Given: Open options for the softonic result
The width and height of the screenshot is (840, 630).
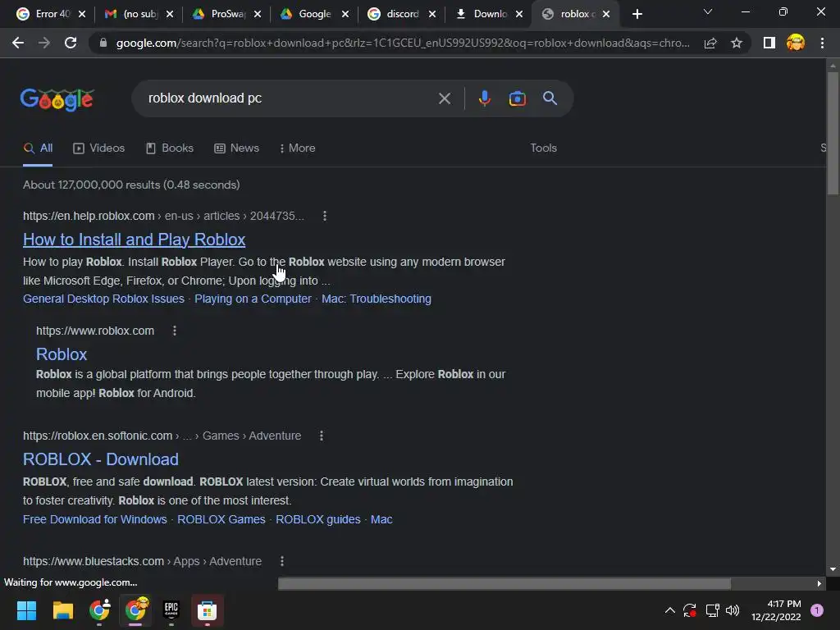Looking at the screenshot, I should click(x=322, y=436).
